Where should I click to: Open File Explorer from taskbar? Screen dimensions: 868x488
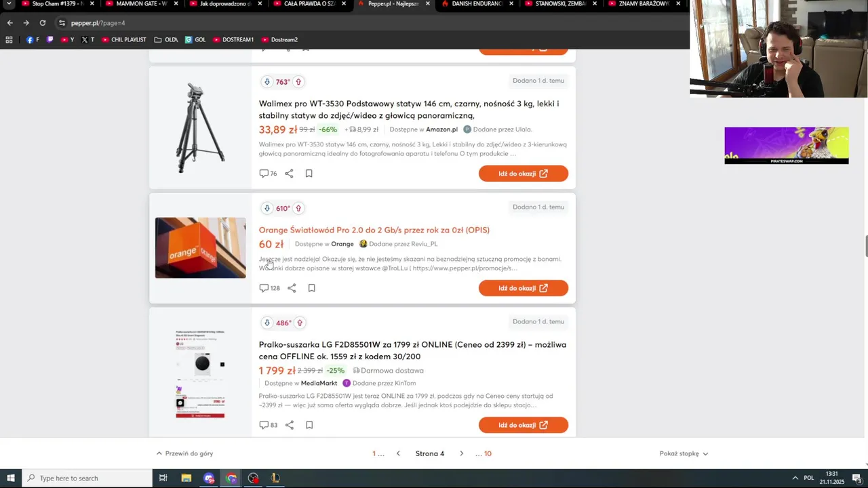click(x=186, y=479)
